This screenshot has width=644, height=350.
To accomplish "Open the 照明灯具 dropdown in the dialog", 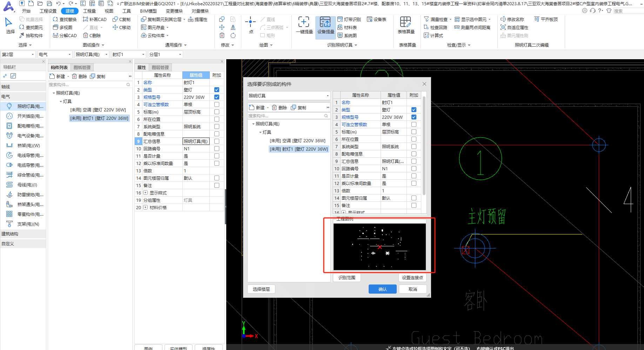I will pyautogui.click(x=289, y=96).
